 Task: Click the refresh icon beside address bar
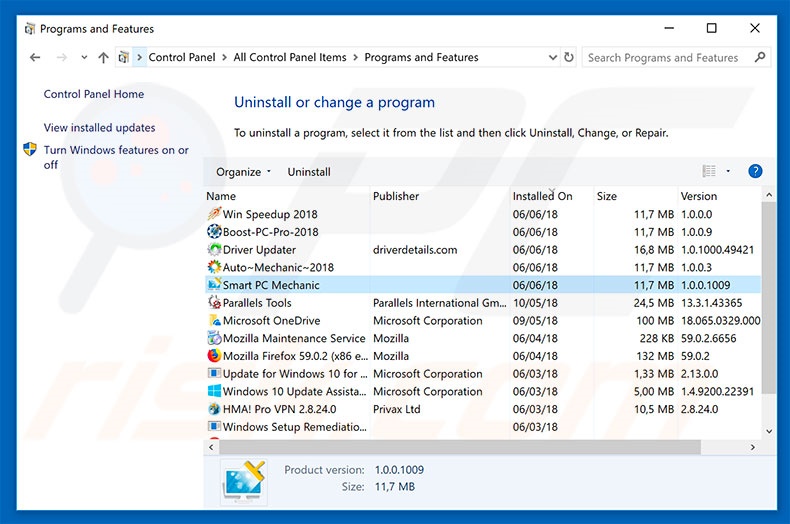pyautogui.click(x=569, y=57)
